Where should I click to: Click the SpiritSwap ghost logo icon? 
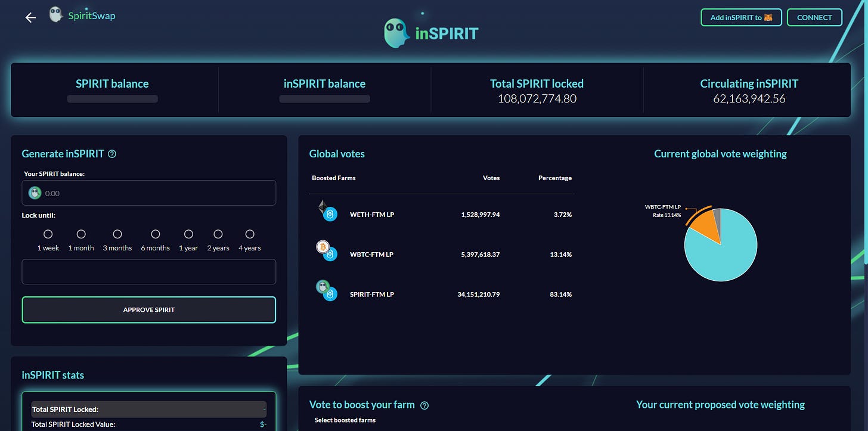click(56, 15)
